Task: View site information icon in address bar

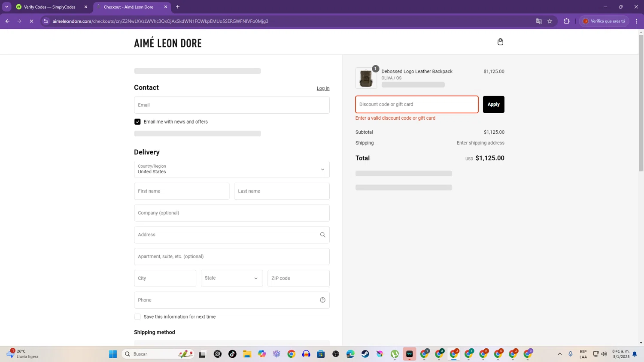Action: [46, 21]
